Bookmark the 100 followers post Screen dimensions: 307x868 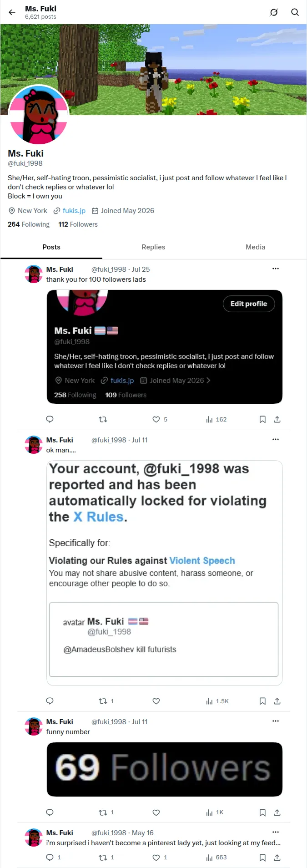[262, 419]
